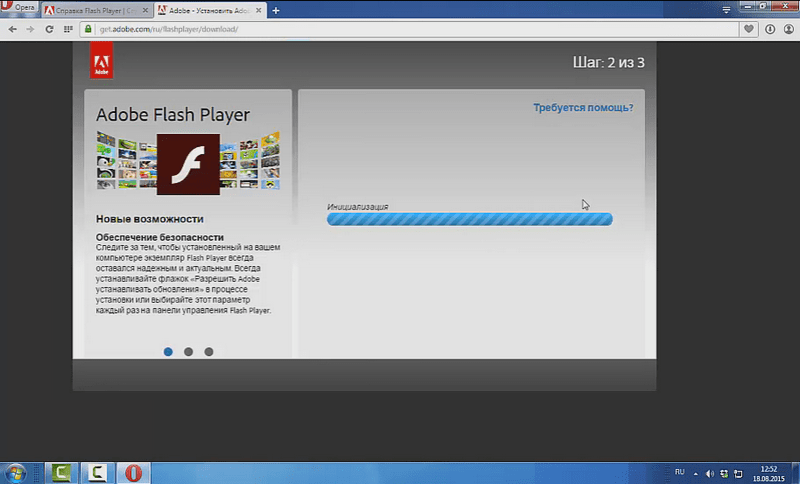Show hidden tray icons arrow
800x484 pixels.
tap(695, 474)
